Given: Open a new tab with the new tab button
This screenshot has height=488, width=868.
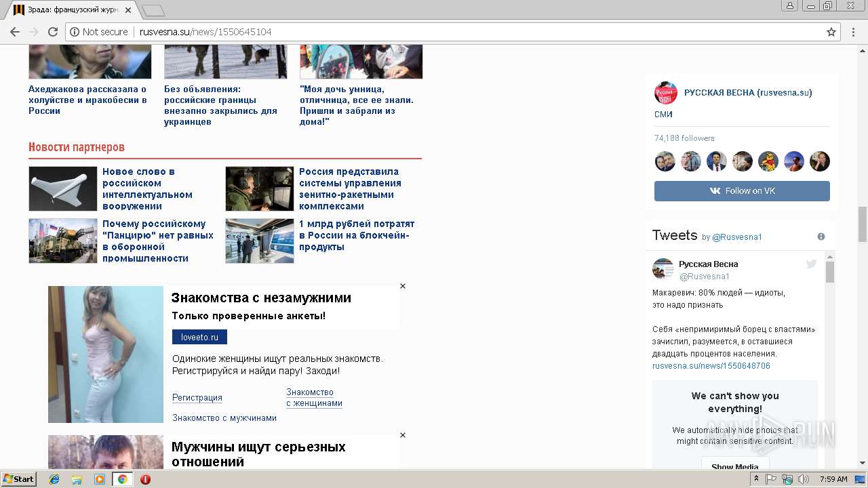Looking at the screenshot, I should tap(153, 10).
